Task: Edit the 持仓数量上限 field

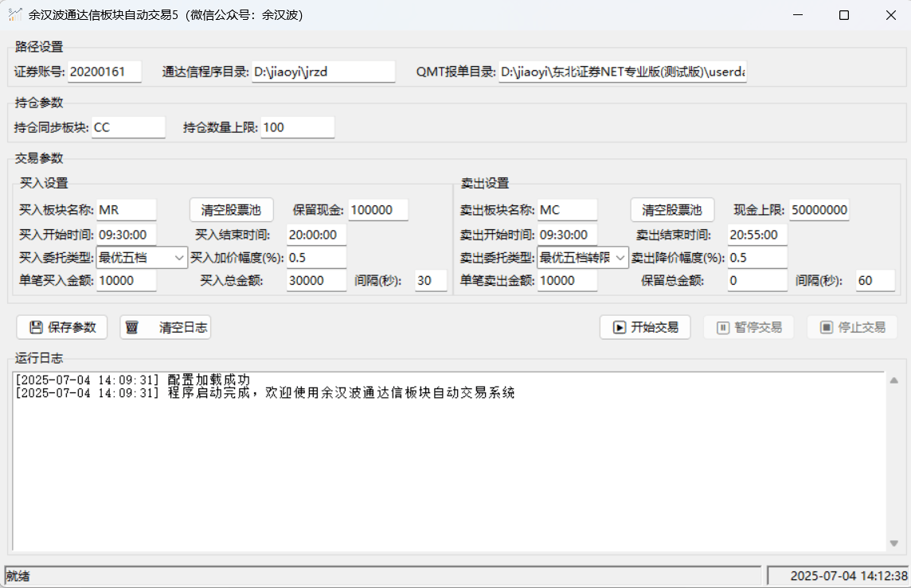Action: [x=297, y=127]
